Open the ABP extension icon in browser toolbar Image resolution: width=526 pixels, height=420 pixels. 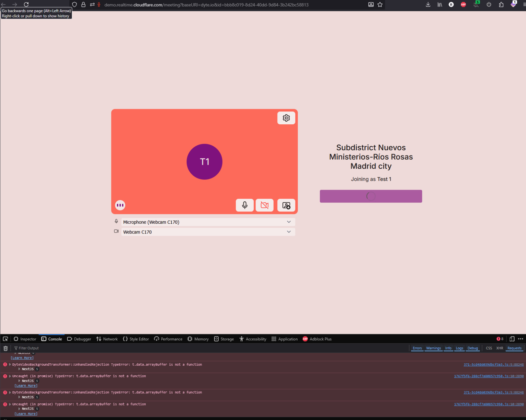pos(464,5)
